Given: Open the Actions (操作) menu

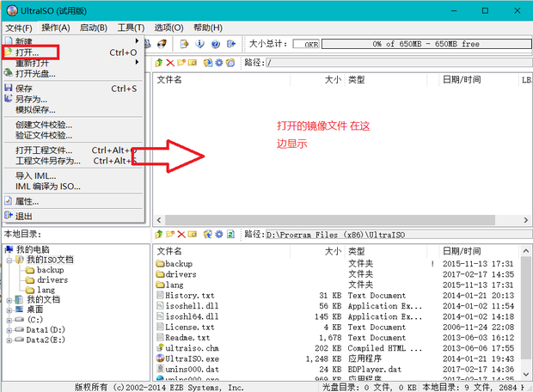Looking at the screenshot, I should tap(56, 28).
